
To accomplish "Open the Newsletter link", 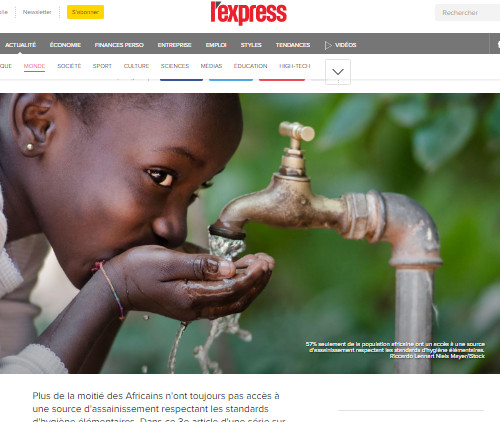I will tap(37, 12).
